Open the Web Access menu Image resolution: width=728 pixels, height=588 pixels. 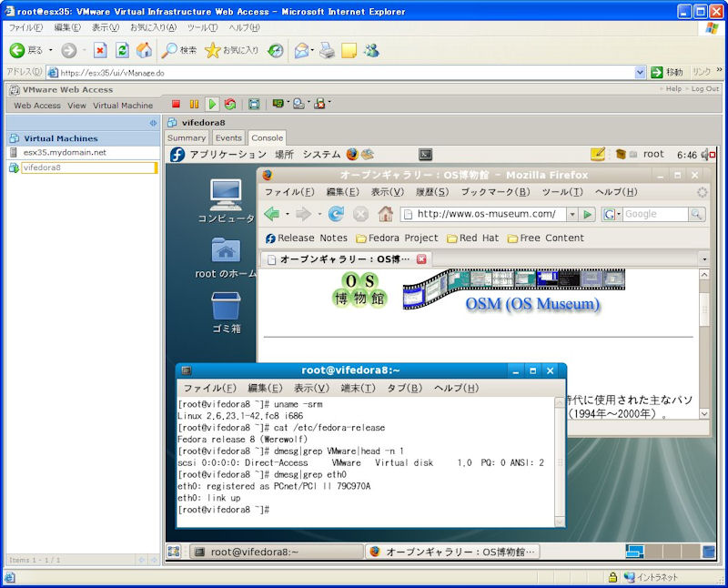[37, 106]
